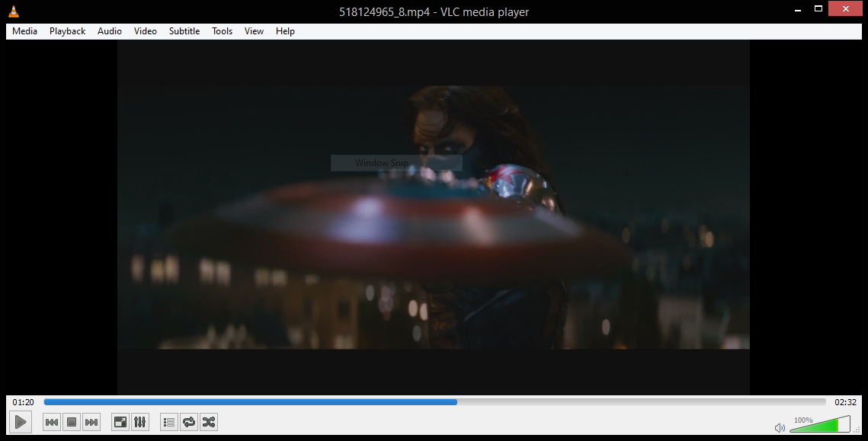Open the Help menu

point(285,31)
